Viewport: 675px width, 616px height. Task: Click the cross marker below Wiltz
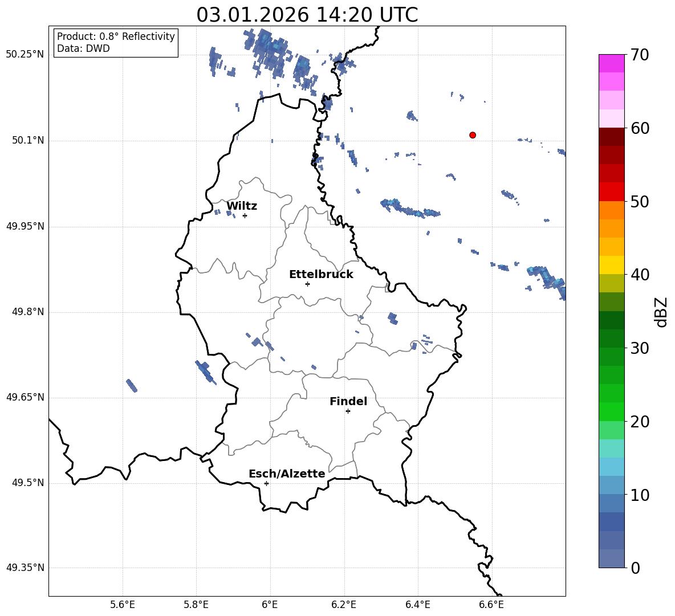click(245, 216)
